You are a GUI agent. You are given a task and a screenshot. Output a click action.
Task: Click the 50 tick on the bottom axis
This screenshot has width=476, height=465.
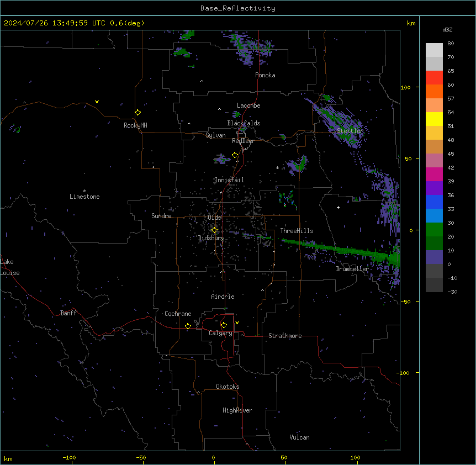[284, 457]
